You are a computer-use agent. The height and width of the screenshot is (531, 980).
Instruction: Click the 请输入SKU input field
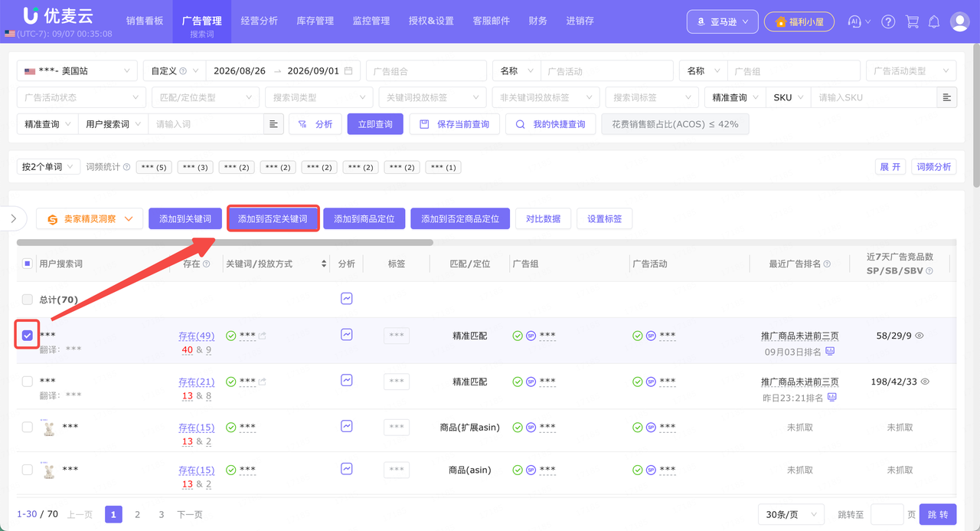click(x=874, y=97)
